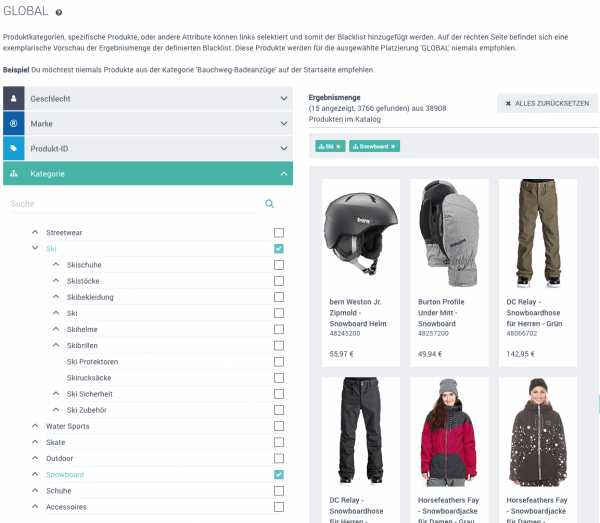The image size is (600, 523).
Task: Expand the Marke section chevron
Action: pos(284,123)
